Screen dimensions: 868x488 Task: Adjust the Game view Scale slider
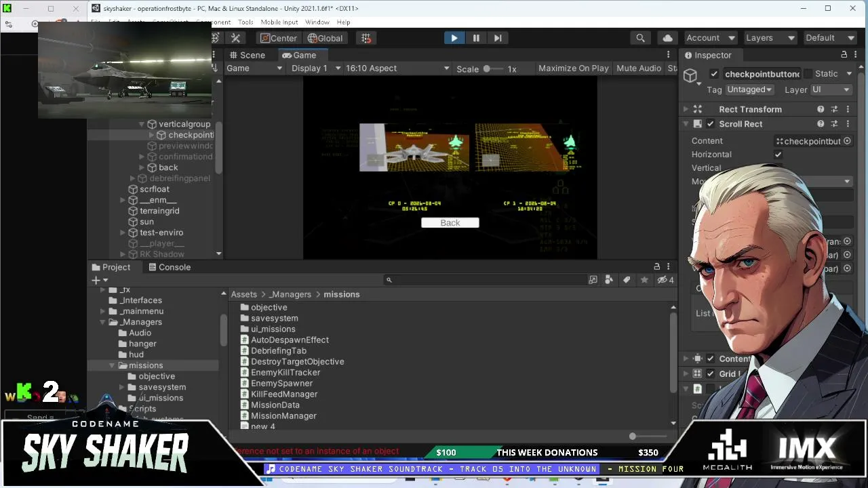pyautogui.click(x=494, y=68)
